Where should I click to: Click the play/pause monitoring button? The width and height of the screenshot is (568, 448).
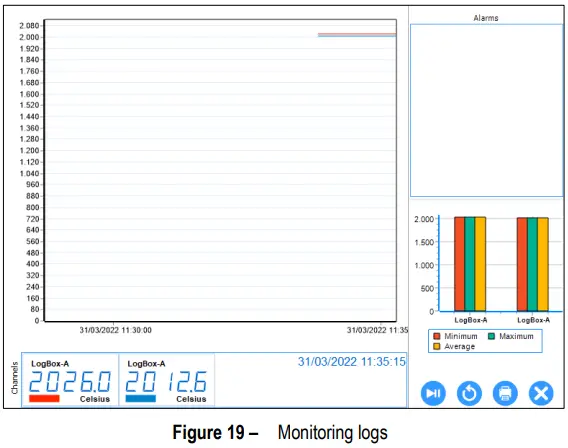coord(433,393)
